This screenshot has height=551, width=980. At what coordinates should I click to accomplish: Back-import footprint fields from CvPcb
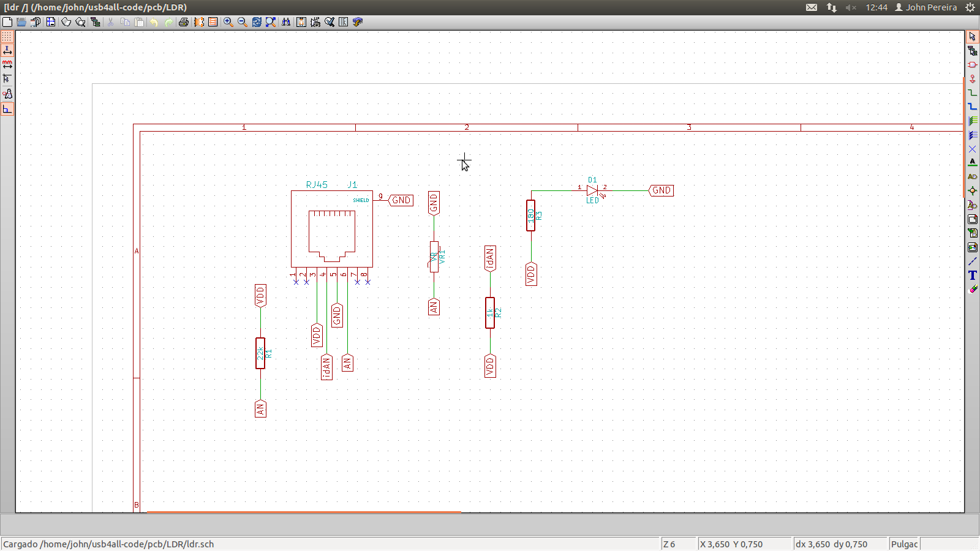pos(358,22)
